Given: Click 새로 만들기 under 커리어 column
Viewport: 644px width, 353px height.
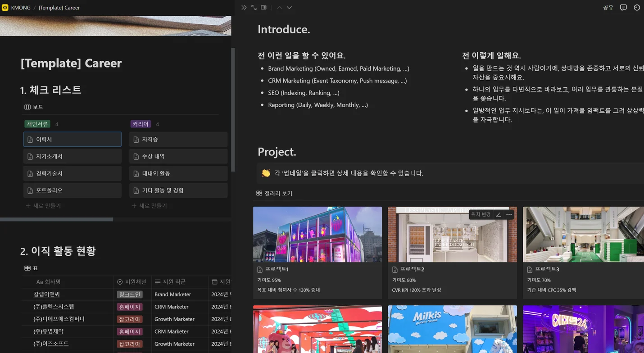Looking at the screenshot, I should [x=149, y=206].
